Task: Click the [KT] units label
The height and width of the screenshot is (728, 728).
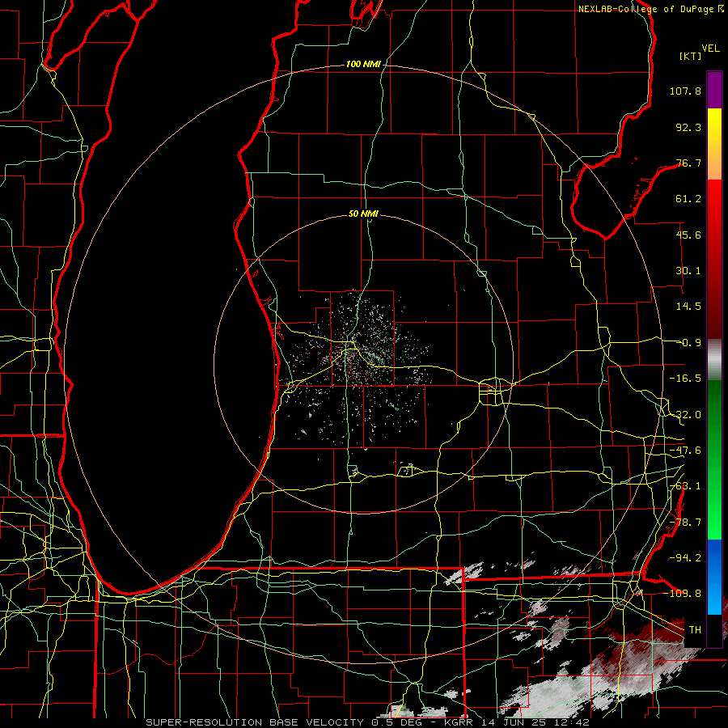Action: point(690,56)
